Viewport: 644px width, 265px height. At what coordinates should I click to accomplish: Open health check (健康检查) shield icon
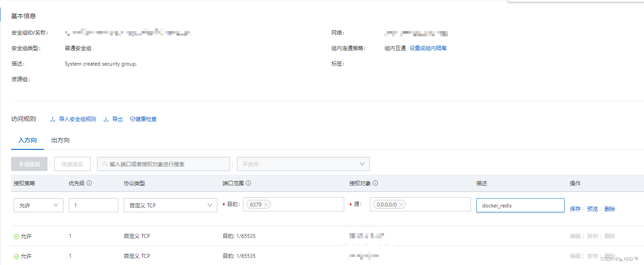[x=132, y=119]
